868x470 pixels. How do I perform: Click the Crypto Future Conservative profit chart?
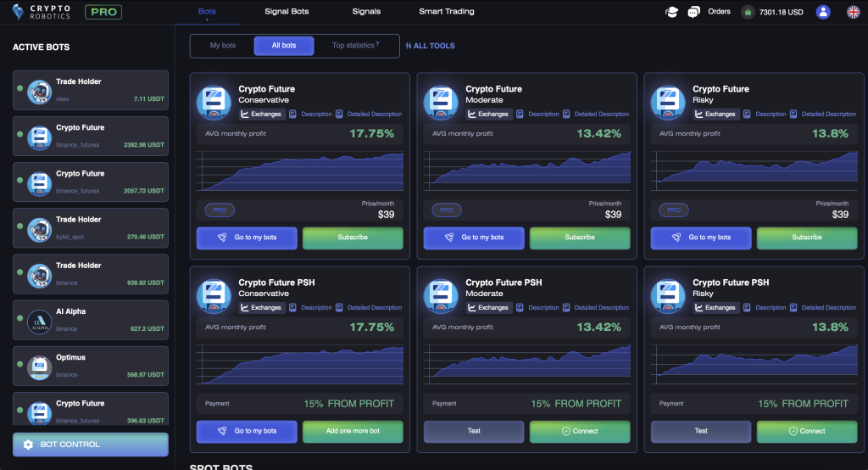299,171
